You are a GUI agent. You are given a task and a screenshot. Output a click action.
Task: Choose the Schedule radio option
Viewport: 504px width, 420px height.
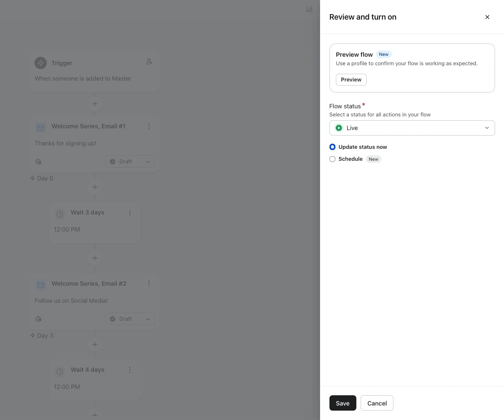point(332,159)
